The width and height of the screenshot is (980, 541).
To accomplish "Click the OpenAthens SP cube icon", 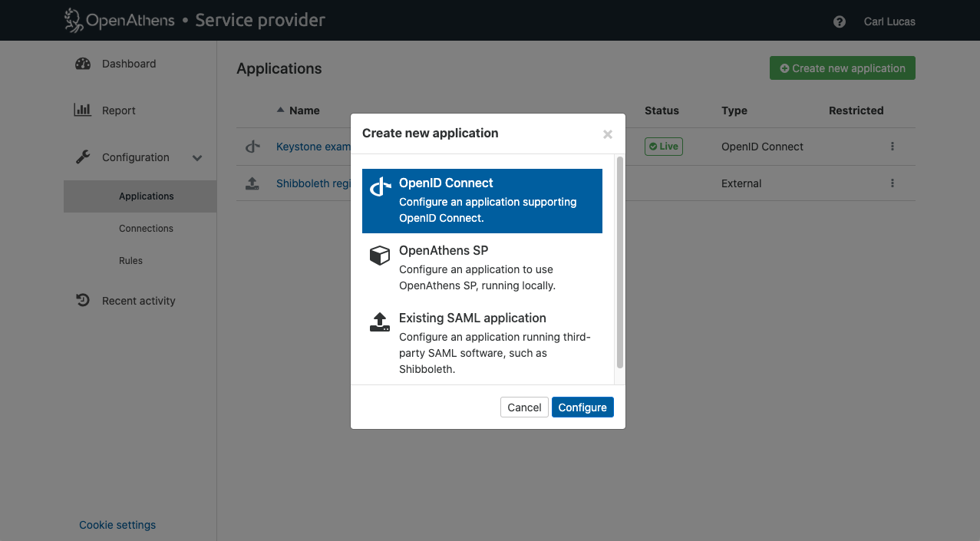I will (380, 256).
